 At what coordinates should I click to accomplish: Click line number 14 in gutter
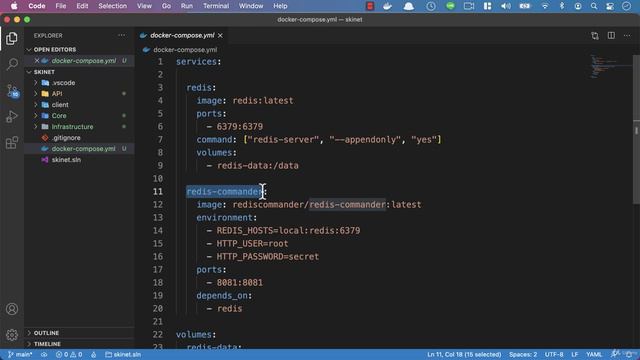click(x=158, y=231)
